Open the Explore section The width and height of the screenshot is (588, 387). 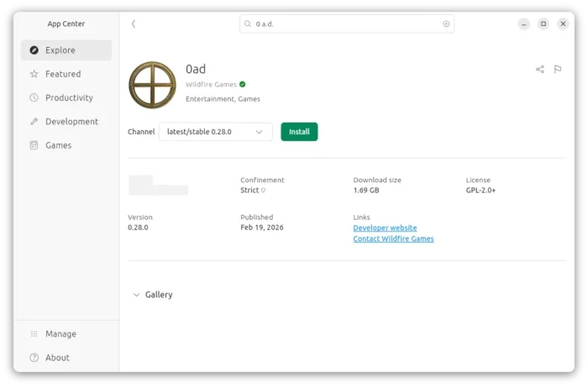tap(66, 50)
